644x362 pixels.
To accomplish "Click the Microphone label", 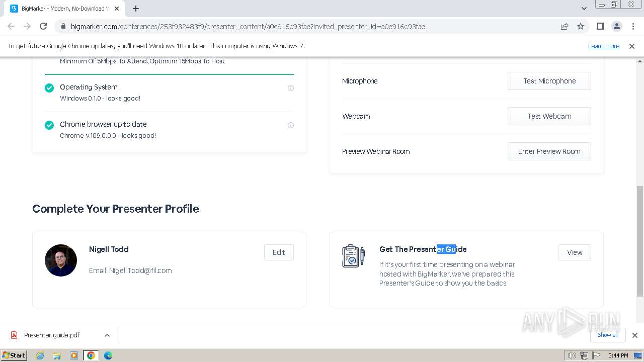I will [x=360, y=81].
